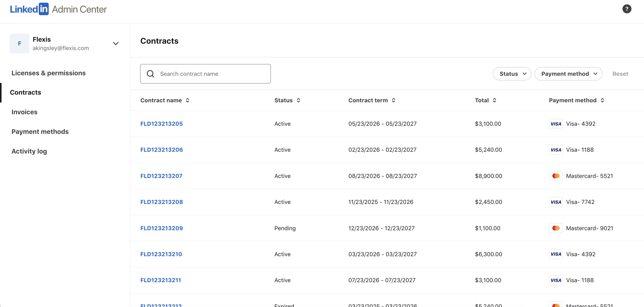Click Mastercard icon in FLD123213209 row
Image resolution: width=644 pixels, height=307 pixels.
point(556,228)
